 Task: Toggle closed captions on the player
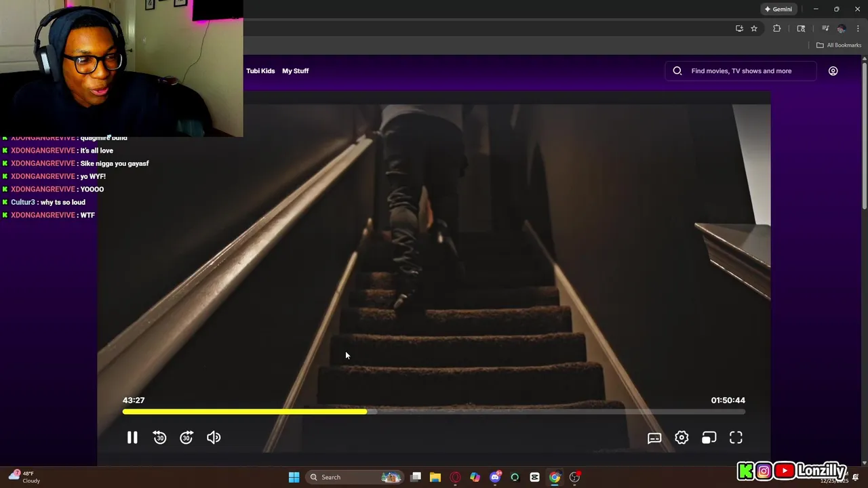[654, 438]
